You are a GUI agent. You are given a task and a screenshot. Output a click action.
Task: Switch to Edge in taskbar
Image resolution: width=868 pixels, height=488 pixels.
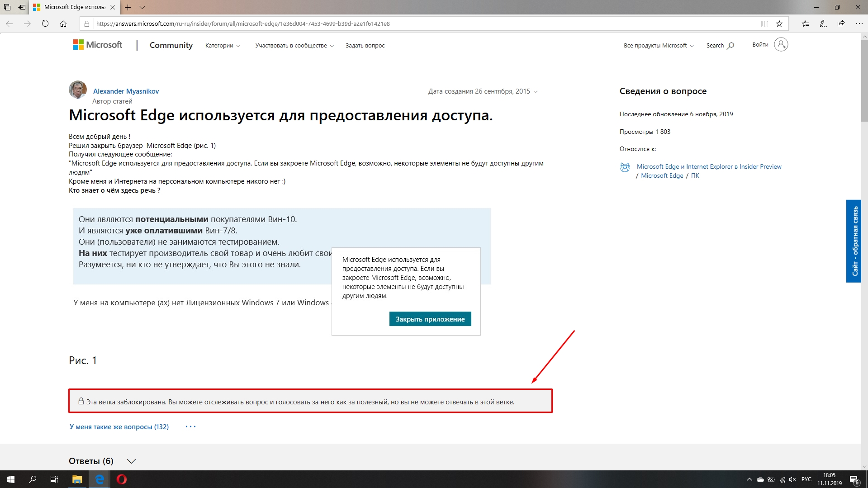100,479
